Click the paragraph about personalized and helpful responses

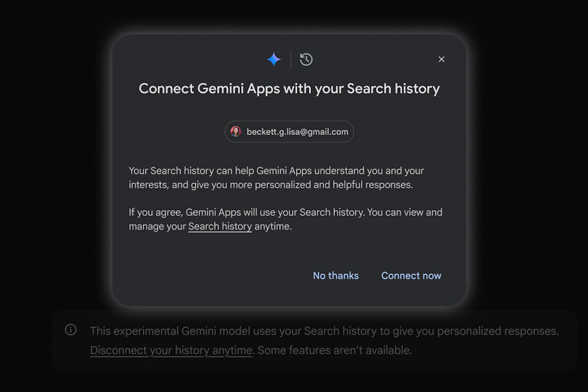[x=276, y=177]
